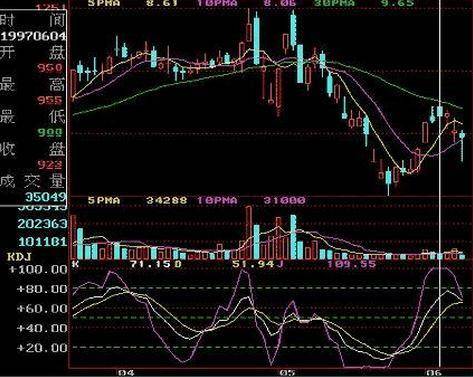This screenshot has height=377, width=473.
Task: Click the +60.00 KDJ axis label
Action: pyautogui.click(x=42, y=308)
